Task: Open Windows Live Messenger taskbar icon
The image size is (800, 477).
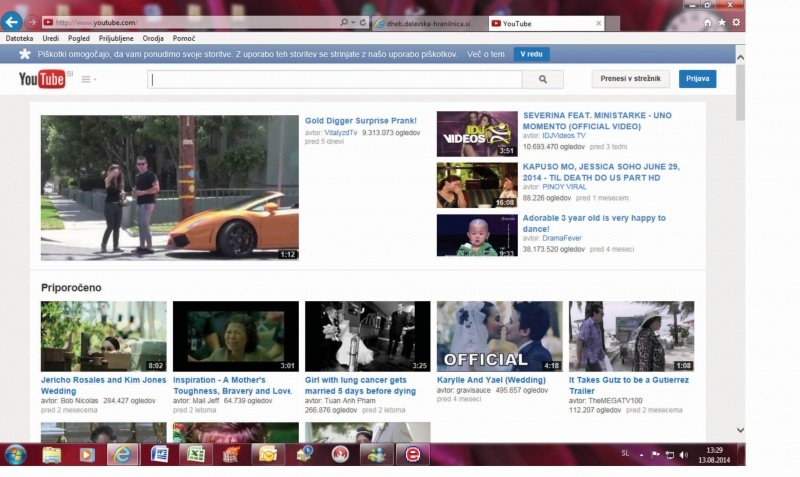Action: click(377, 454)
